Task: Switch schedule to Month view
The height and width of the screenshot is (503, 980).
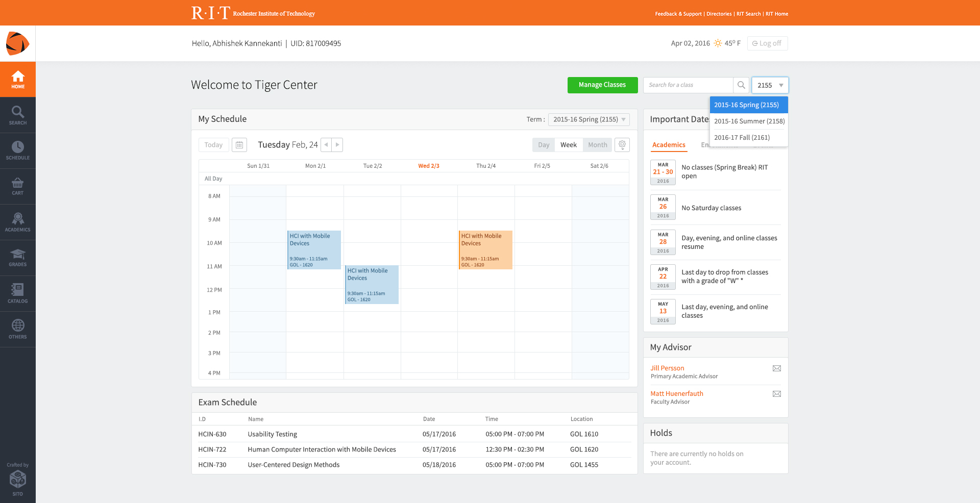Action: [x=597, y=145]
